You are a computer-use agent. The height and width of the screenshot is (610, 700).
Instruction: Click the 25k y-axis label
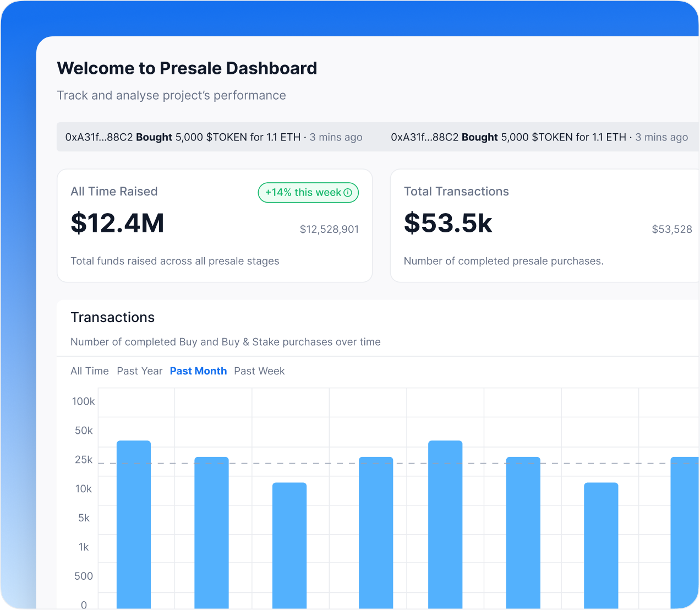[84, 460]
